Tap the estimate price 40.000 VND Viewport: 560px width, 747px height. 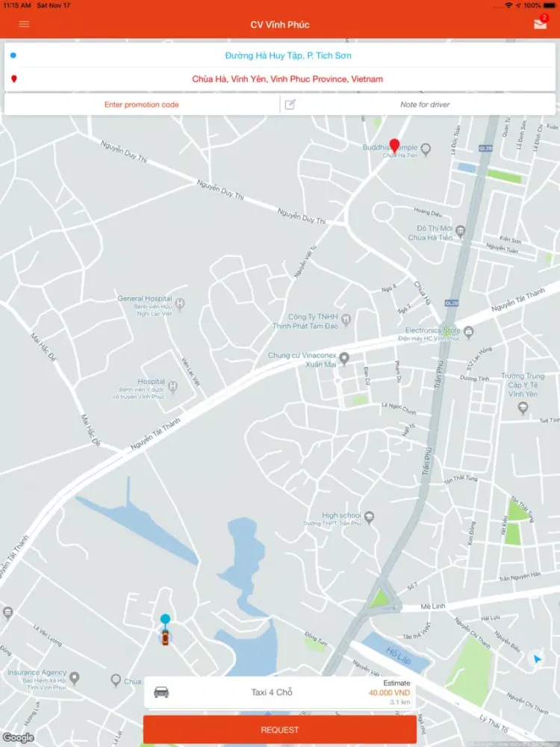tap(389, 692)
